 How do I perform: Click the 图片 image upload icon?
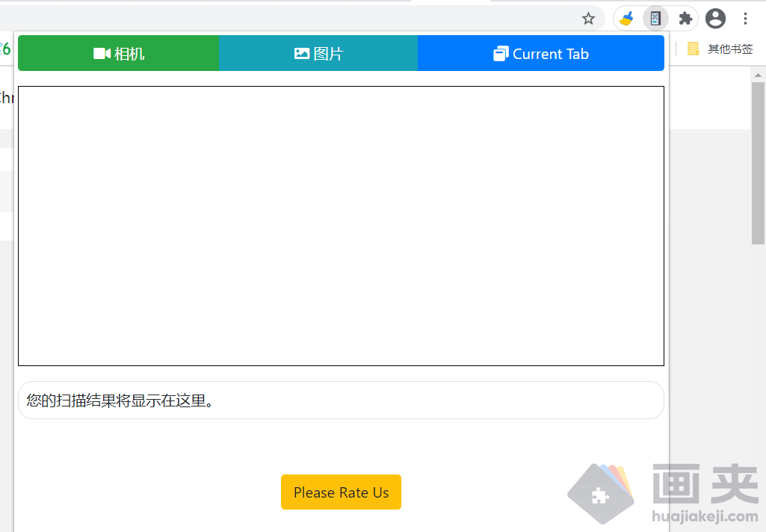tap(301, 53)
